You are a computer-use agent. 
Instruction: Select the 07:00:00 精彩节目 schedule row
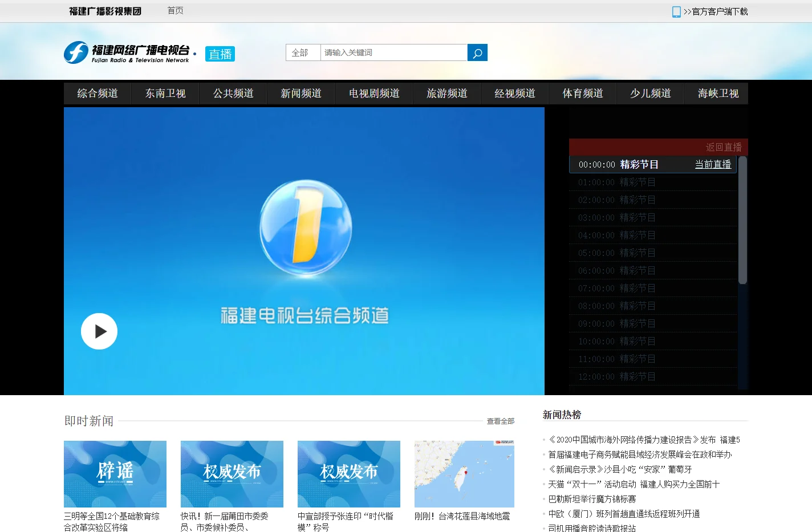tap(653, 289)
